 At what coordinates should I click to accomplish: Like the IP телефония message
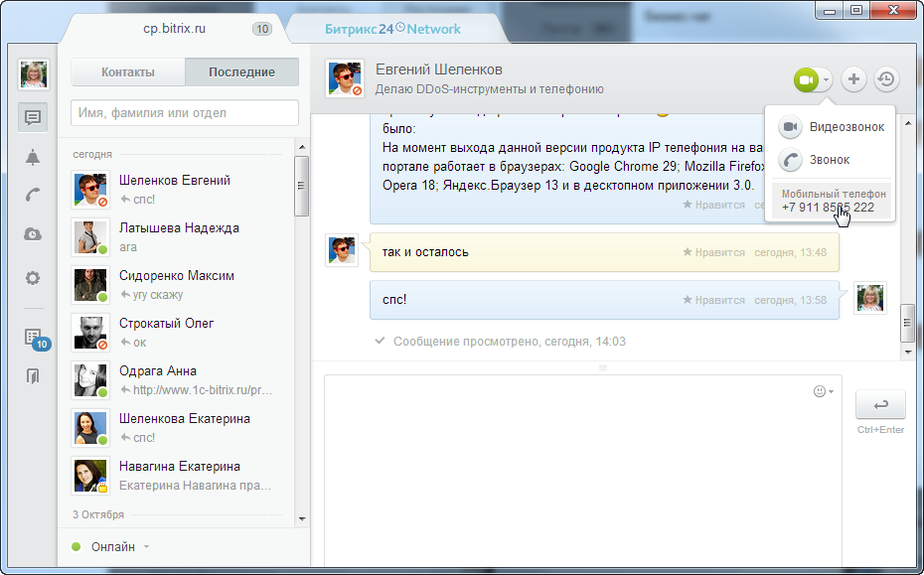[713, 205]
